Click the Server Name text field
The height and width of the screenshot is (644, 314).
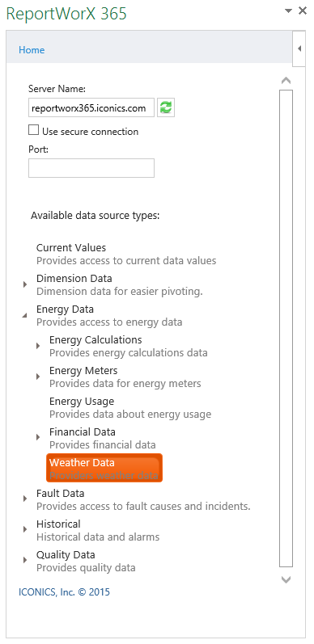(91, 107)
